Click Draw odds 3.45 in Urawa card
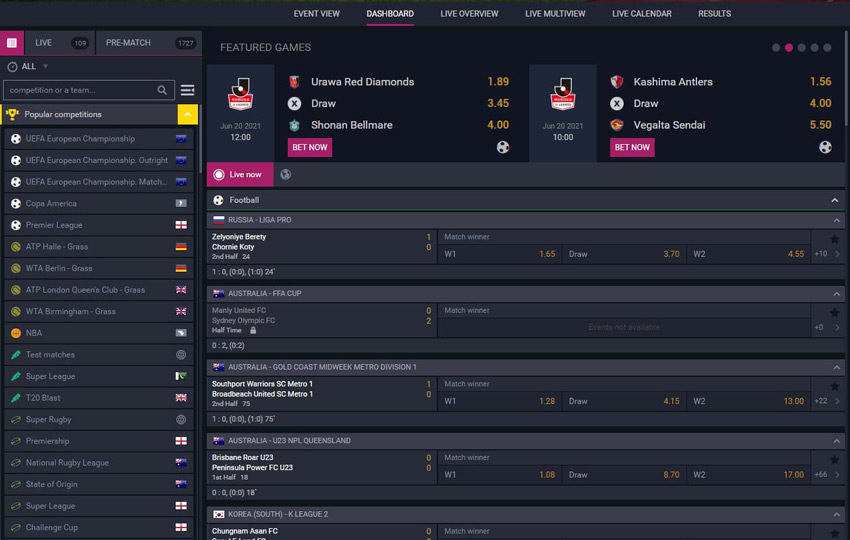 point(498,104)
